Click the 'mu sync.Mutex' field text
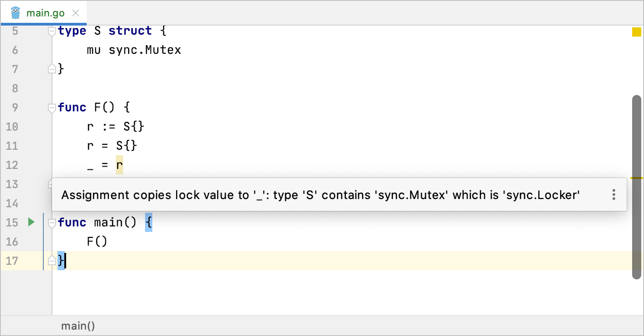The height and width of the screenshot is (336, 644). (134, 50)
